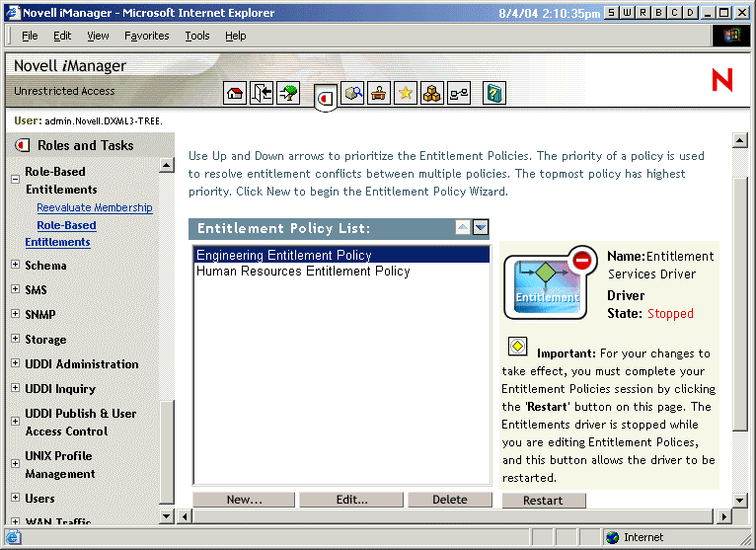Click the main pane scroll up arrow
This screenshot has height=550, width=756.
[x=740, y=140]
